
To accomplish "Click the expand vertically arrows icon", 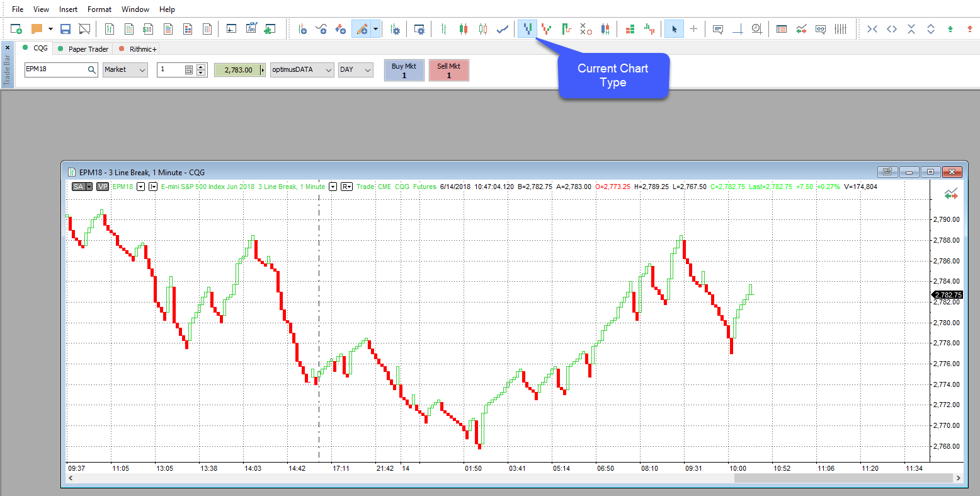I will point(931,29).
